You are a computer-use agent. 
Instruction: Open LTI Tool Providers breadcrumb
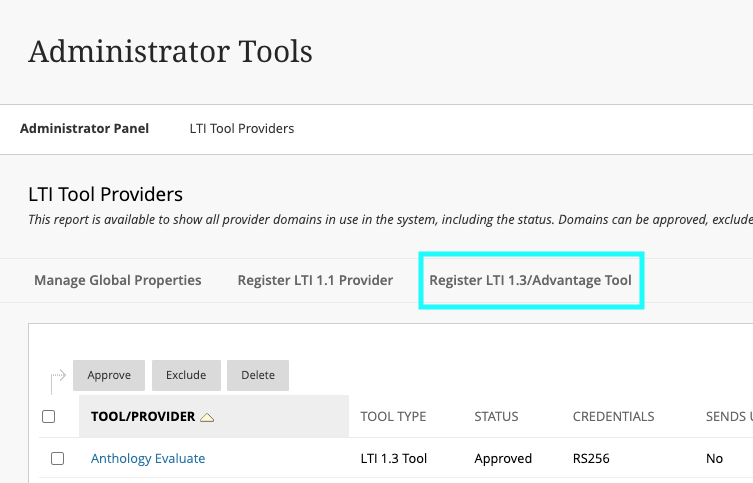pyautogui.click(x=242, y=129)
